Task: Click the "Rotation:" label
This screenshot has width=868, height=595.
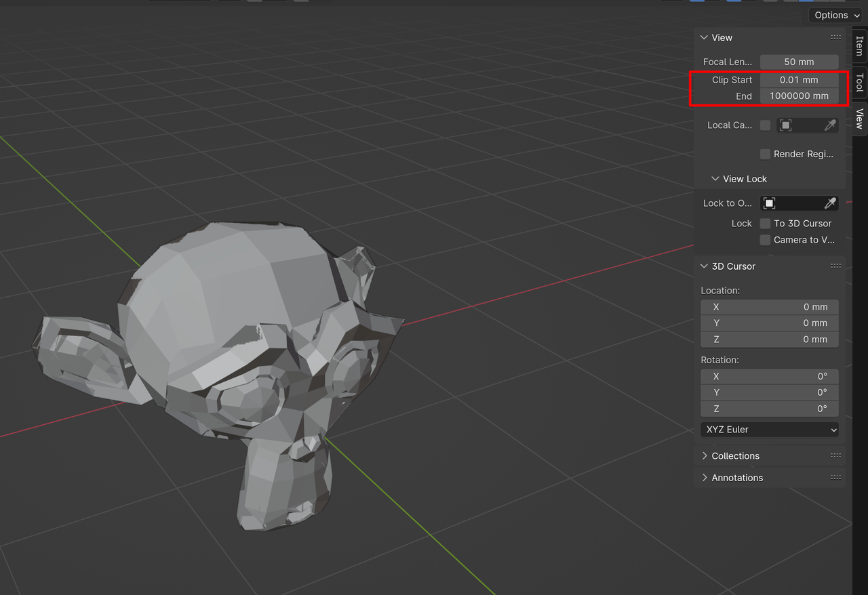Action: click(719, 360)
